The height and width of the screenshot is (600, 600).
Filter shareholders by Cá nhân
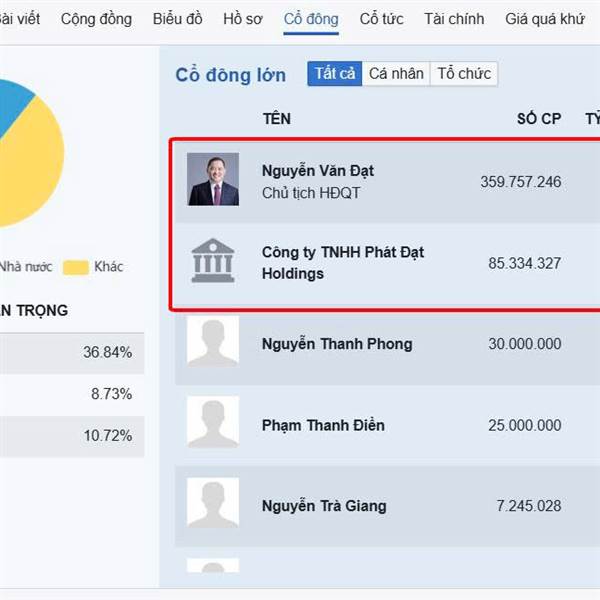click(396, 73)
